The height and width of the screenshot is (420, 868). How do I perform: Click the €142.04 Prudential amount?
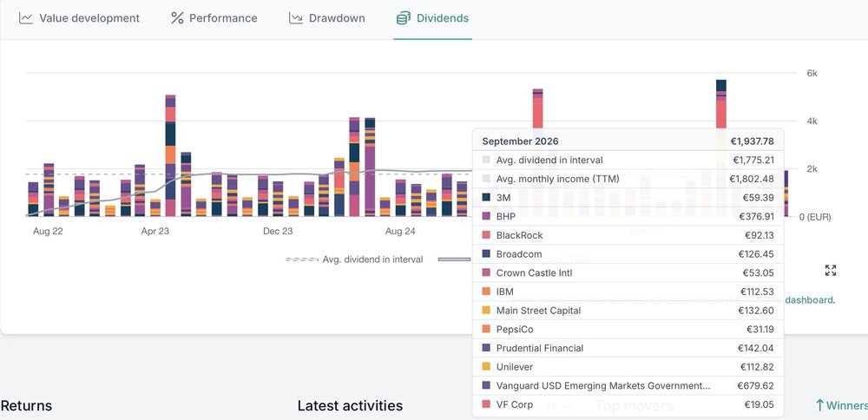(x=756, y=348)
